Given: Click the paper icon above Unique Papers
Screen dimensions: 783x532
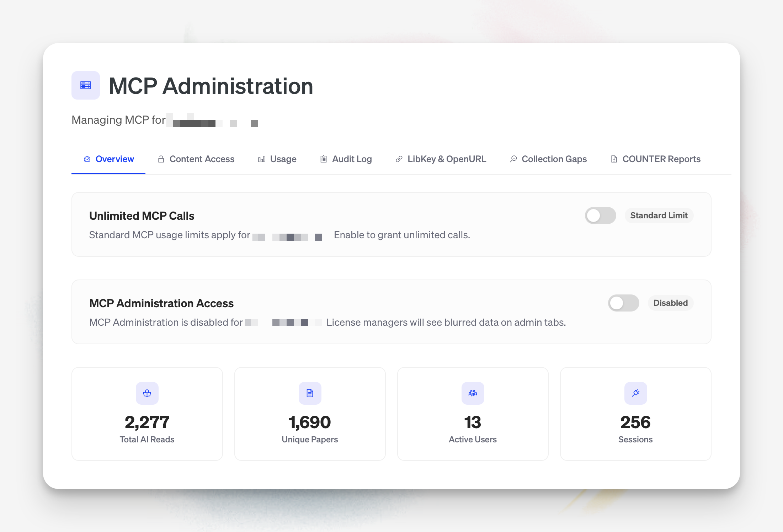Looking at the screenshot, I should point(310,393).
